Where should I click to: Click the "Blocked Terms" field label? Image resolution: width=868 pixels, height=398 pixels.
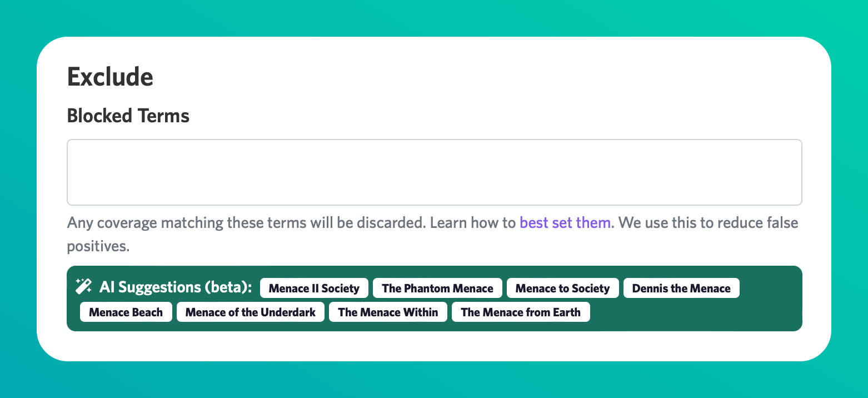(x=128, y=116)
